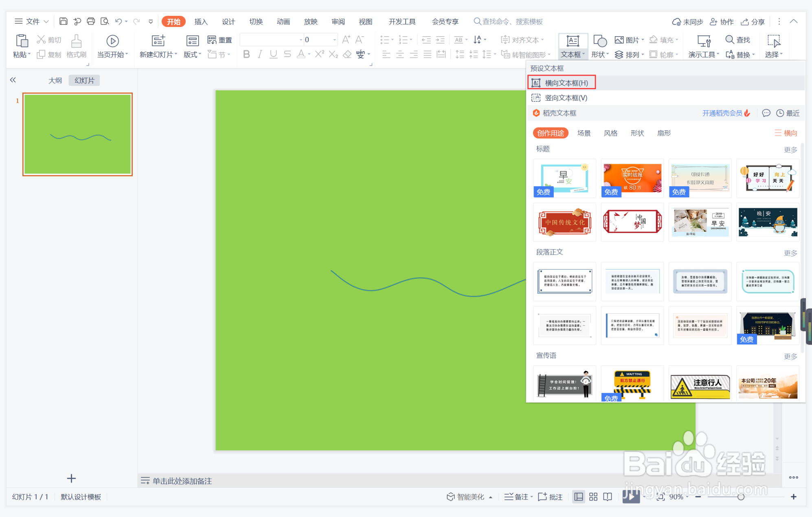Open the 横向 orientation filter dropdown
Viewport: 812px width, 517px height.
tap(786, 133)
